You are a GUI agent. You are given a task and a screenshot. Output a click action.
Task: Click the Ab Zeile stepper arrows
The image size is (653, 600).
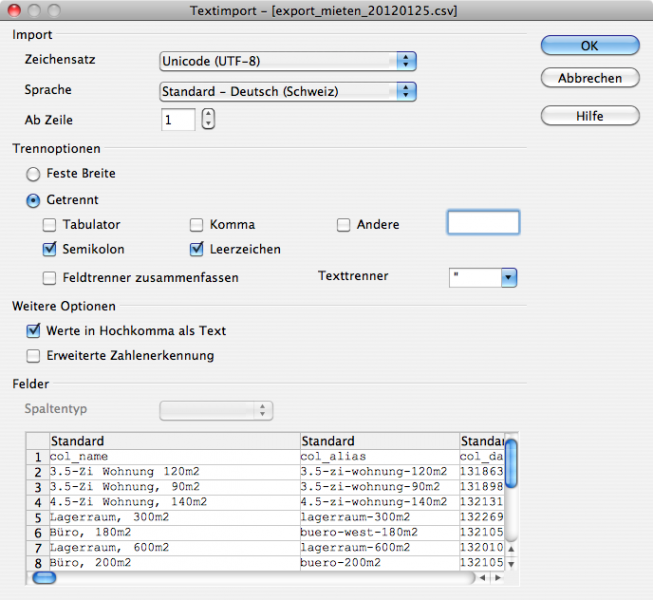pos(208,120)
